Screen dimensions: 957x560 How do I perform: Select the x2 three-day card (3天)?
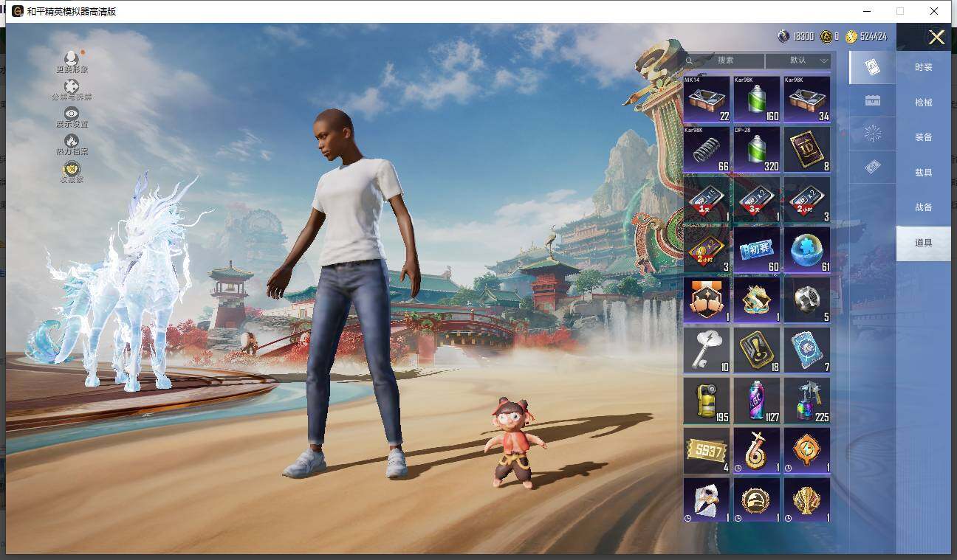(x=757, y=199)
